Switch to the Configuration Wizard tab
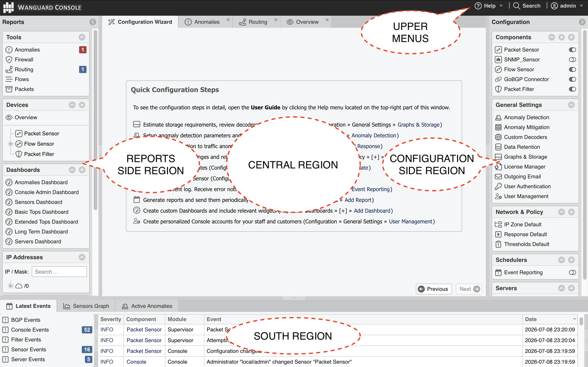 140,22
